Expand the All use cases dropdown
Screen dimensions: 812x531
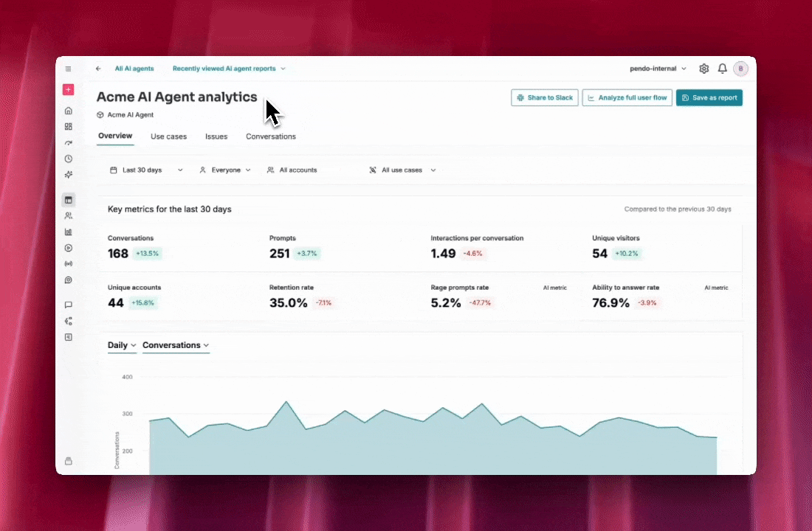coord(402,170)
